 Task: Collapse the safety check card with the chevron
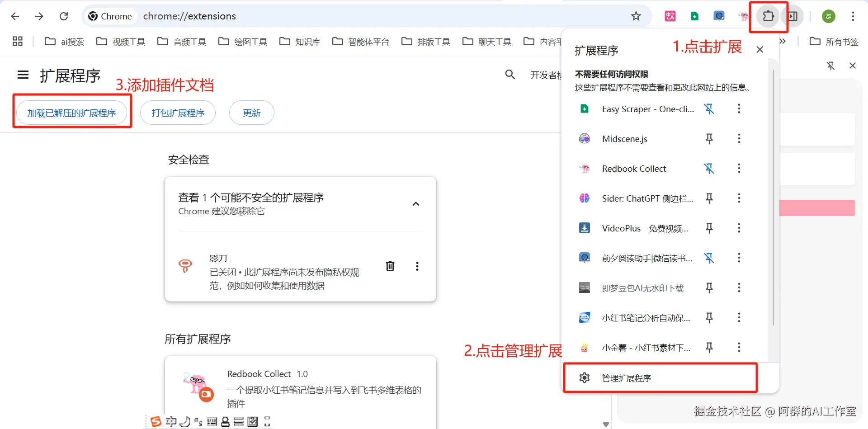pyautogui.click(x=416, y=204)
